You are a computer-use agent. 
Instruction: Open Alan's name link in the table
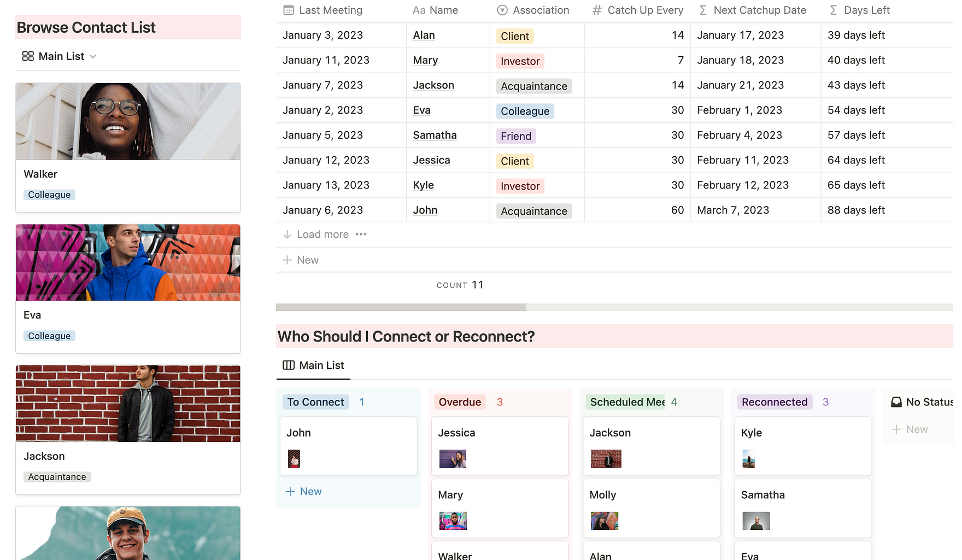coord(424,36)
